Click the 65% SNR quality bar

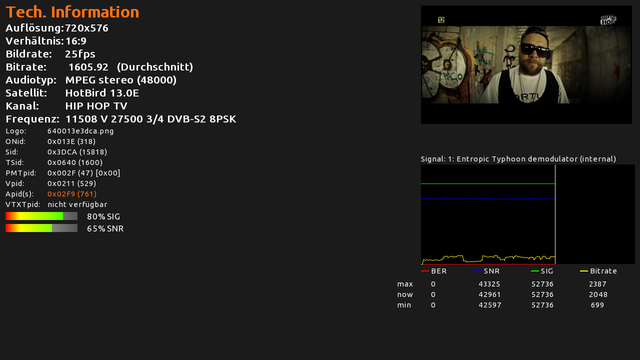tap(41, 228)
